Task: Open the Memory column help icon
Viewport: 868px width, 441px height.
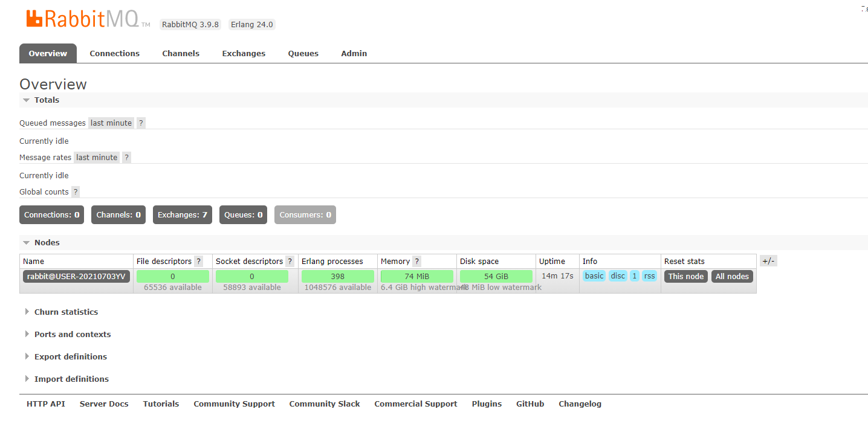Action: 417,262
